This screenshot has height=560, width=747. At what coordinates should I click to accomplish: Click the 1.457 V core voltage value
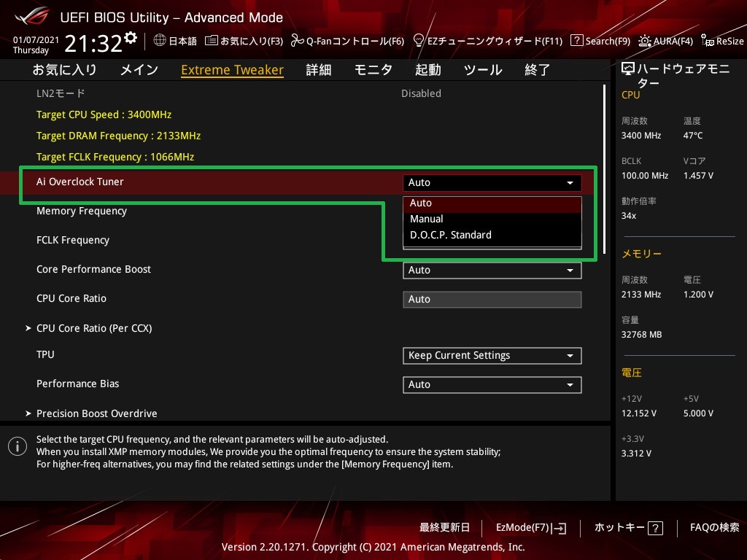(698, 175)
